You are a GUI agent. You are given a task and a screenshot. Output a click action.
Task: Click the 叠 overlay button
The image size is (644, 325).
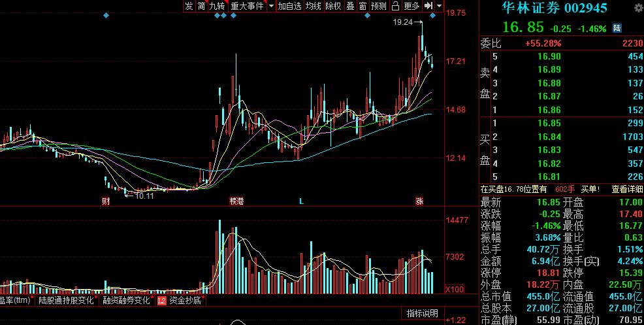click(350, 6)
